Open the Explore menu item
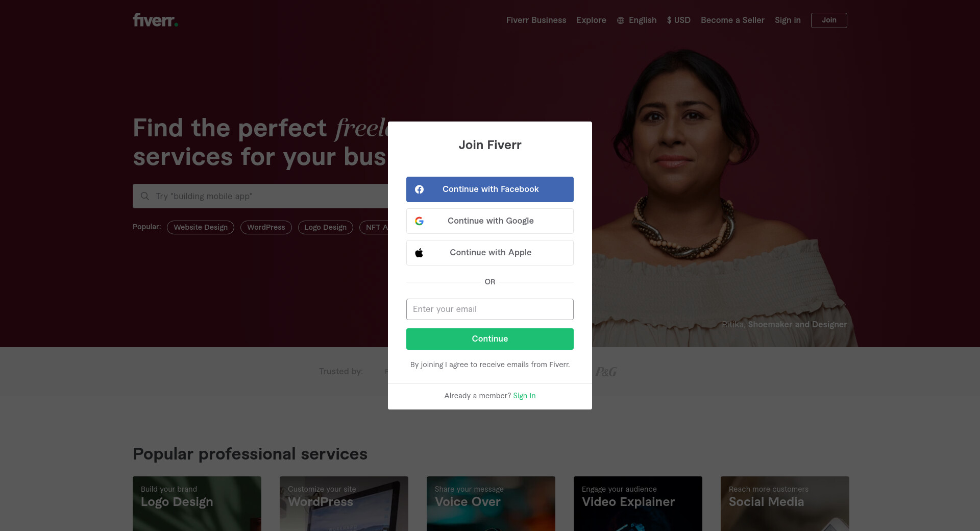Screen dimensions: 980x531 tap(591, 20)
